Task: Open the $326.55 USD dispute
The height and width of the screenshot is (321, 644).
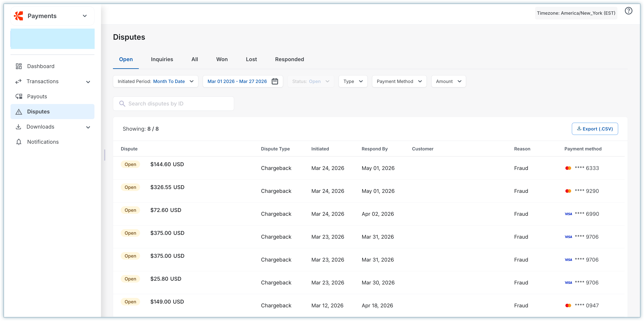Action: point(167,187)
